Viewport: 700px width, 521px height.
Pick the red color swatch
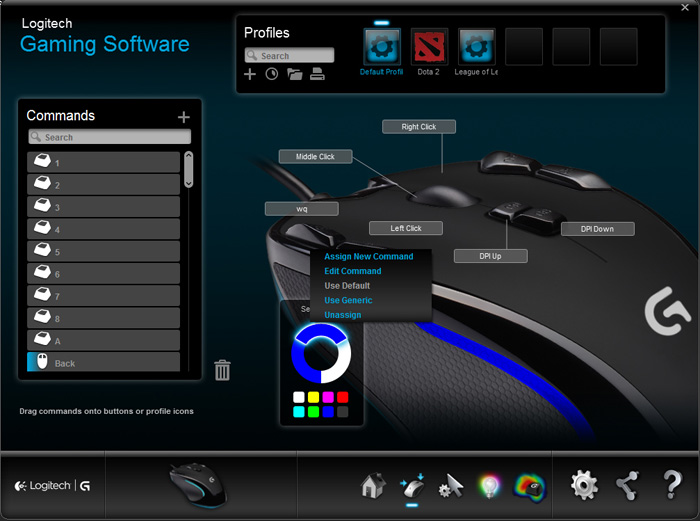click(342, 397)
